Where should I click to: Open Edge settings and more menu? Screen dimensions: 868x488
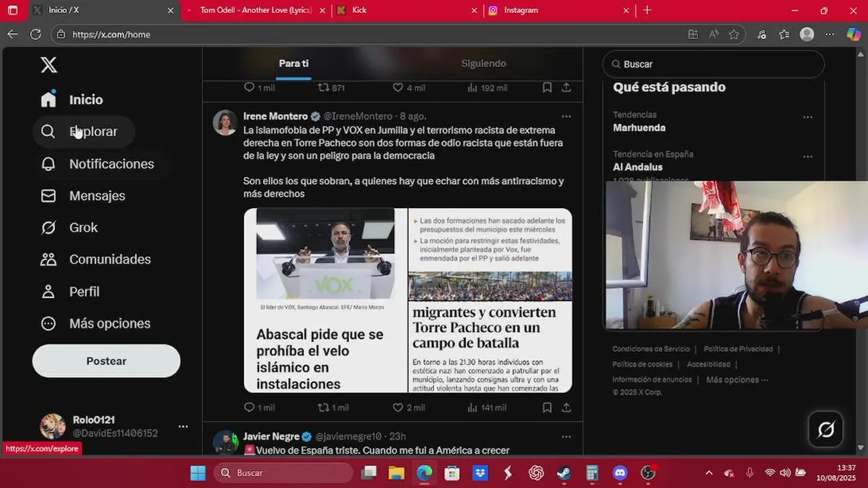[830, 34]
